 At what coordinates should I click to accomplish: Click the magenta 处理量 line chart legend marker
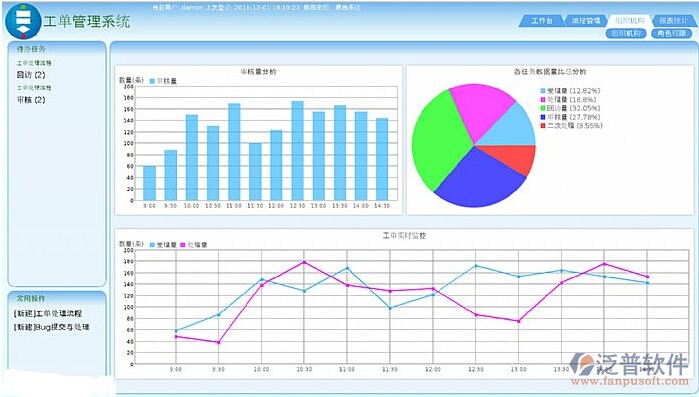(x=182, y=245)
